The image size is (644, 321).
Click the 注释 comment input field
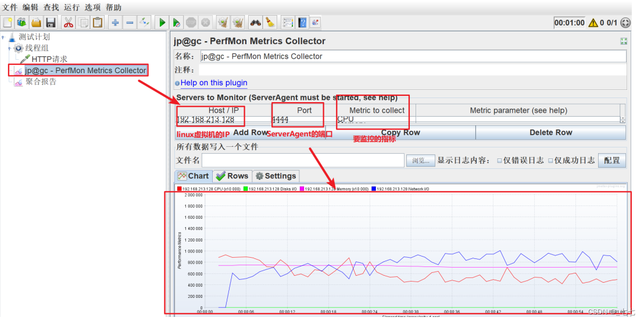[413, 70]
